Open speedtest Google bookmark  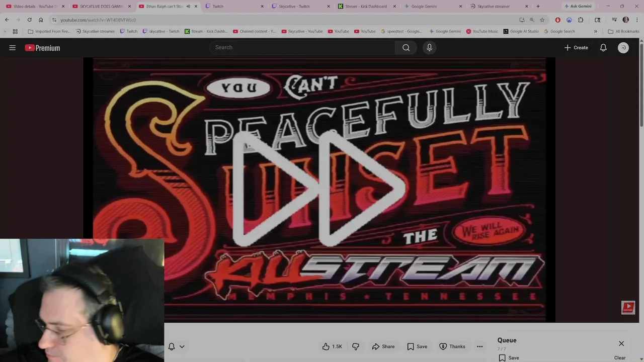tap(401, 31)
